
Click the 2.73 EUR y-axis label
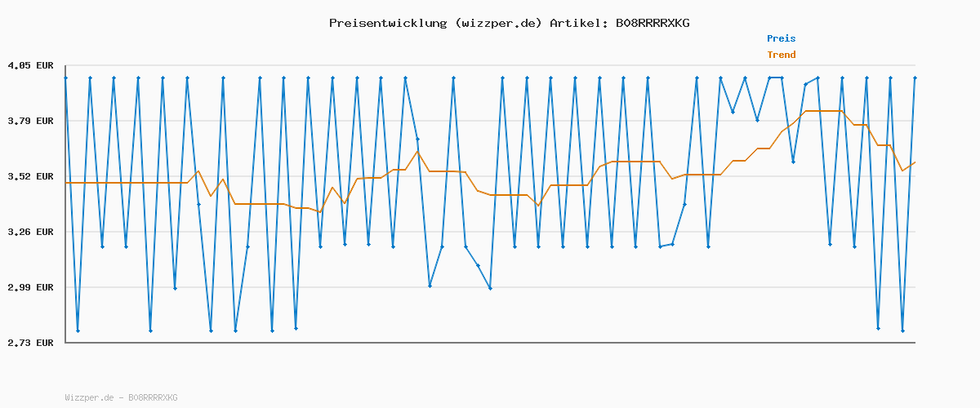coord(30,343)
